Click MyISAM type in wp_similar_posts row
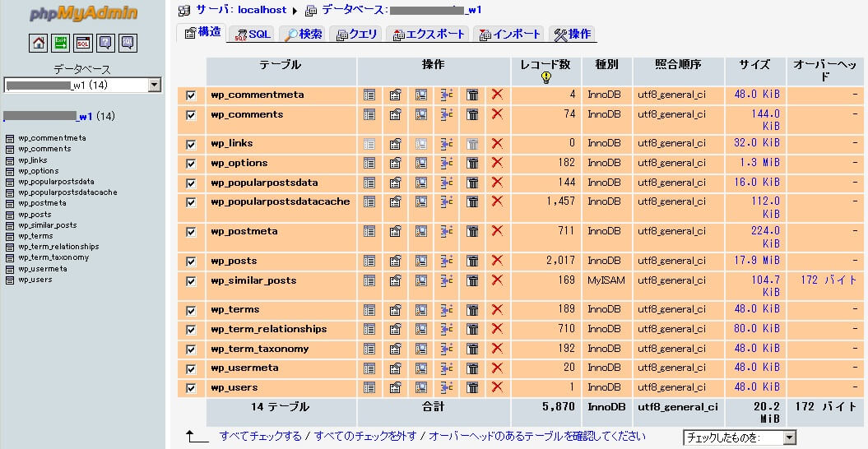This screenshot has width=868, height=449. 606,280
